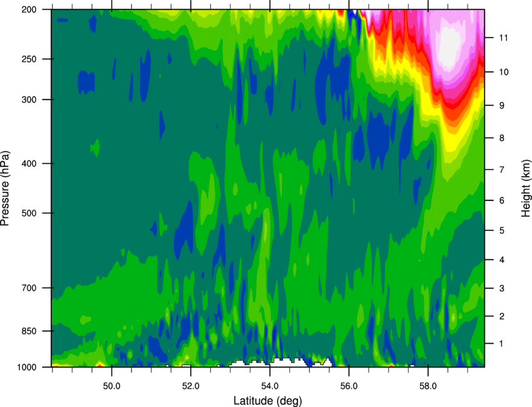Pick the 7 km height label
This screenshot has height=407, width=532.
pos(502,170)
